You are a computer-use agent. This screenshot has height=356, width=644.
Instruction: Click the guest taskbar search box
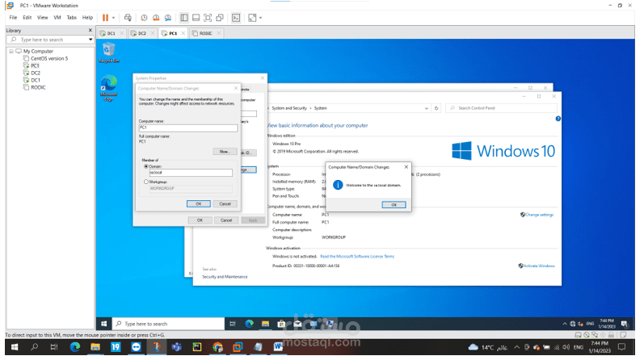tap(168, 324)
